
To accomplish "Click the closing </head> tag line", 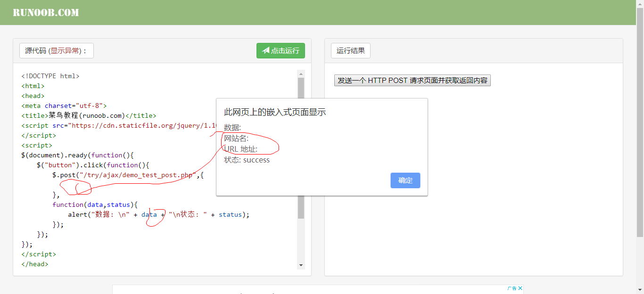I will tap(35, 264).
